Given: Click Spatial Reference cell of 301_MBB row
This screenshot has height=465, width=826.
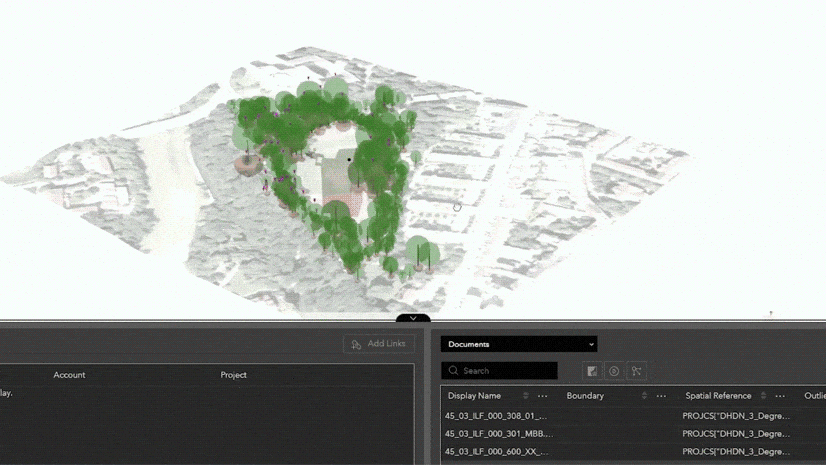Looking at the screenshot, I should tap(736, 434).
